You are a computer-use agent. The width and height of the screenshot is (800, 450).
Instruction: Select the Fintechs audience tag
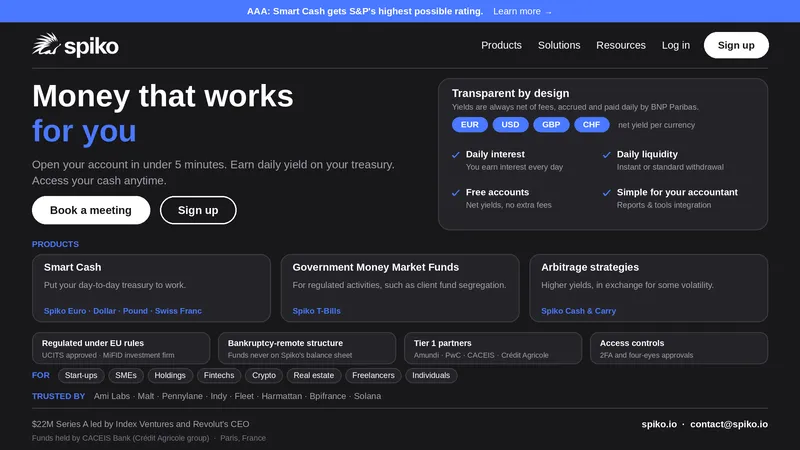click(x=218, y=376)
